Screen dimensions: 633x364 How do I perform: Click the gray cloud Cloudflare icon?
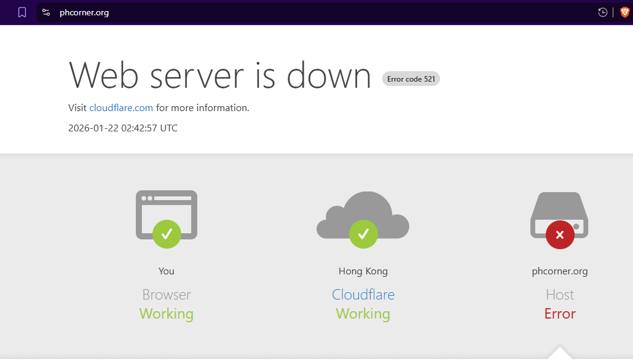363,212
